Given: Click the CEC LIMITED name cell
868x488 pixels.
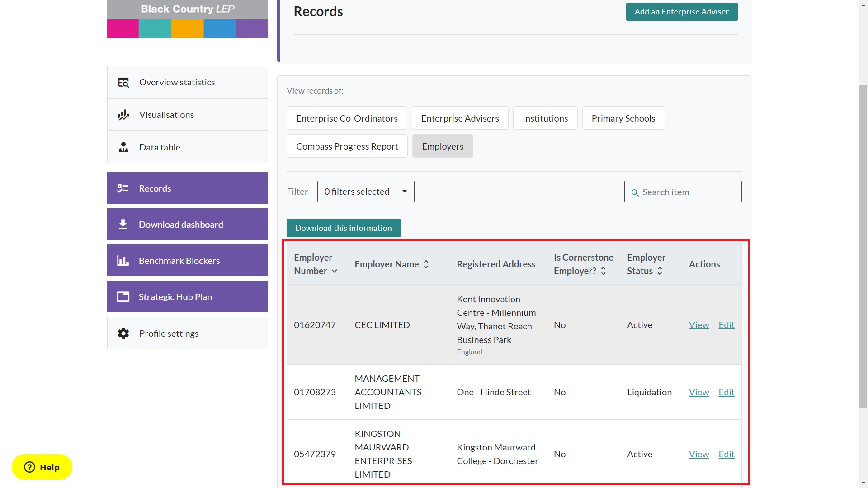Looking at the screenshot, I should tap(382, 325).
